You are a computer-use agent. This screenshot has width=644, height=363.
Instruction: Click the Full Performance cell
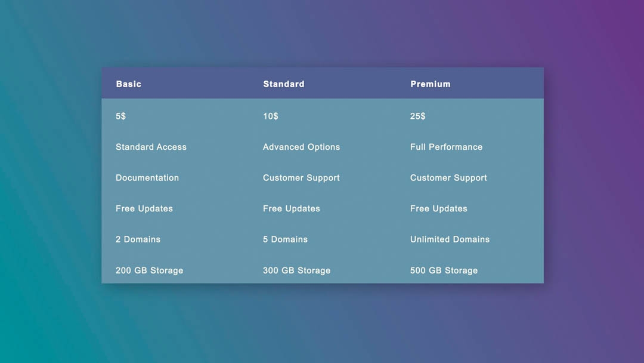point(446,147)
